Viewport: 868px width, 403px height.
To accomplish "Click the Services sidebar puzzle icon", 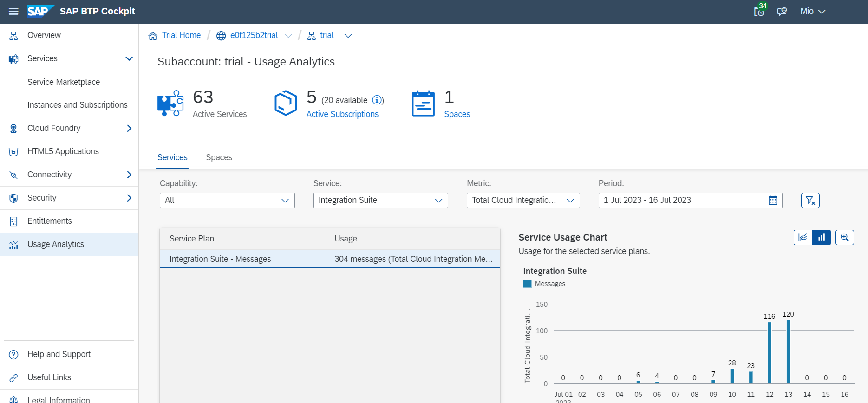I will click(x=13, y=58).
